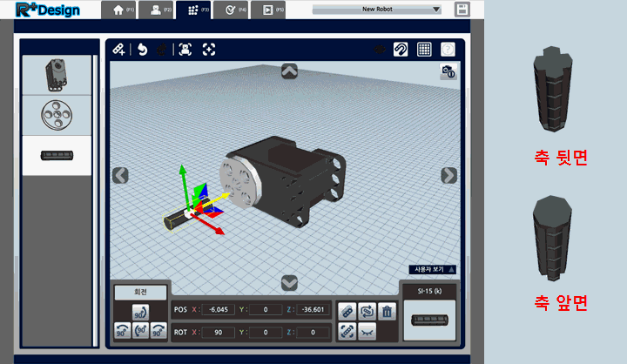Toggle the grid display button
This screenshot has width=627, height=364.
(424, 50)
